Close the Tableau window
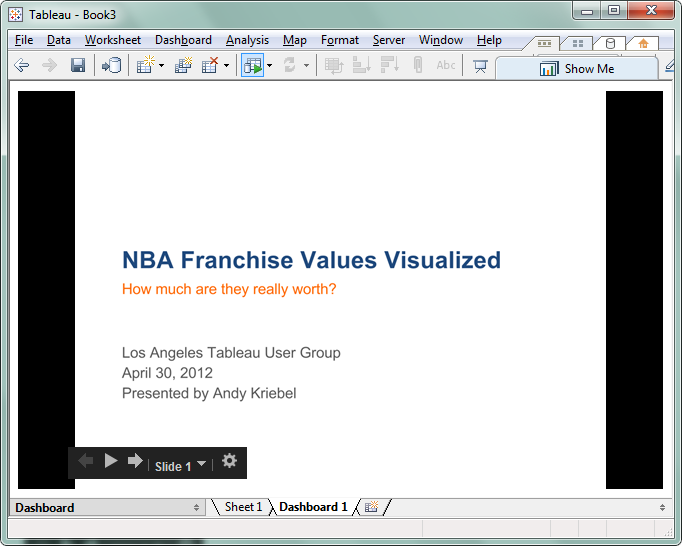682x546 pixels. pyautogui.click(x=651, y=11)
